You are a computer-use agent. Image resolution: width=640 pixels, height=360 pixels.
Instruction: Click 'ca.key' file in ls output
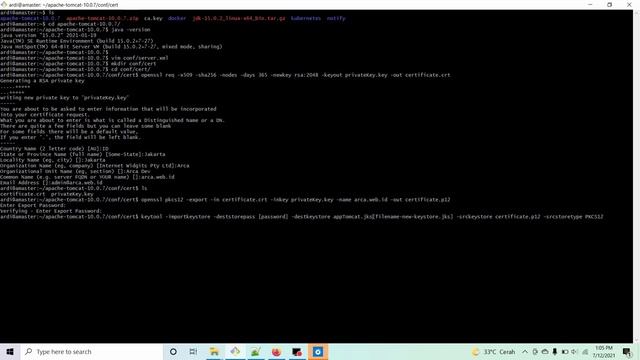click(153, 18)
